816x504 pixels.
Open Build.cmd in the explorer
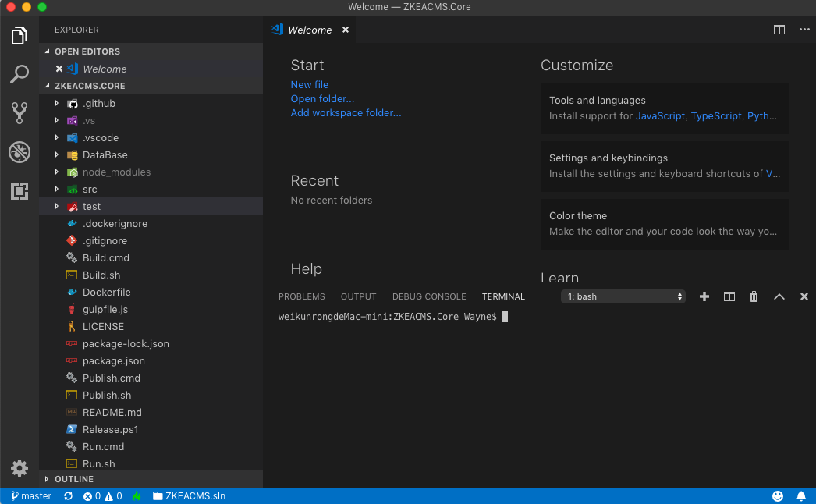(x=151, y=258)
